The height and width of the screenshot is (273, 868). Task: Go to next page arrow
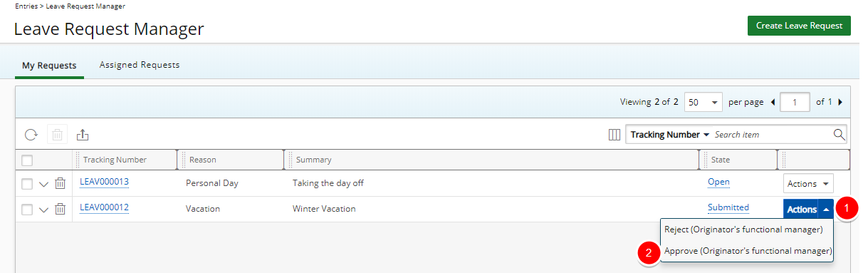[840, 102]
